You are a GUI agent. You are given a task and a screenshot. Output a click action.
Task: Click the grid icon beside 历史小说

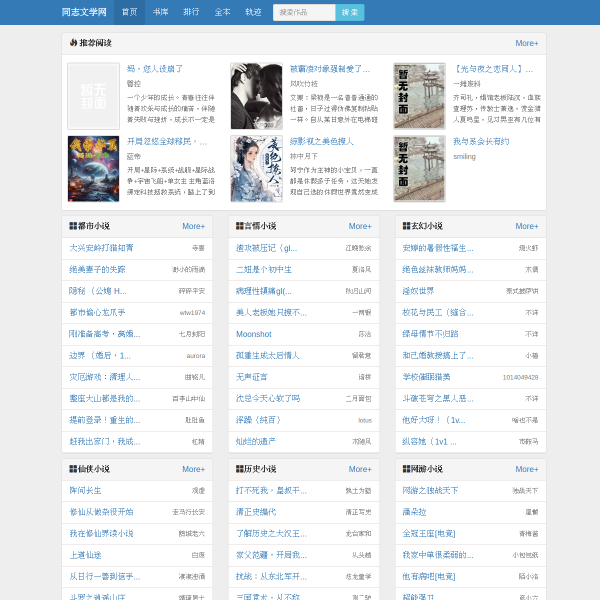(x=240, y=469)
